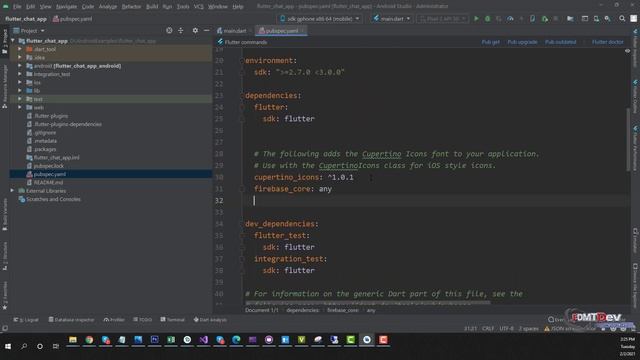This screenshot has width=640, height=360.
Task: Open the Event Log at bottom right
Action: (557, 320)
